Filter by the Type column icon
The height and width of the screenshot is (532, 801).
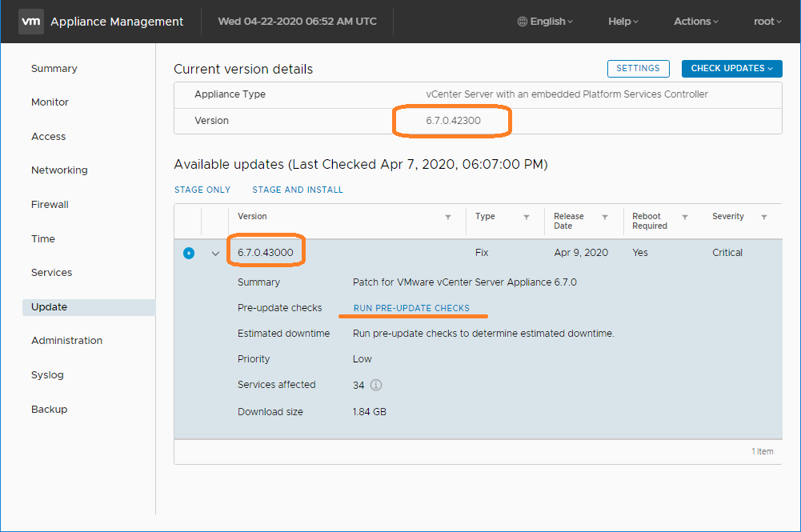pos(527,217)
